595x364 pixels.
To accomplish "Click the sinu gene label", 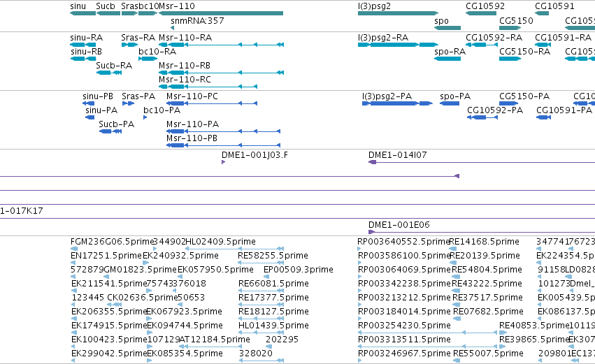I will click(x=78, y=6).
